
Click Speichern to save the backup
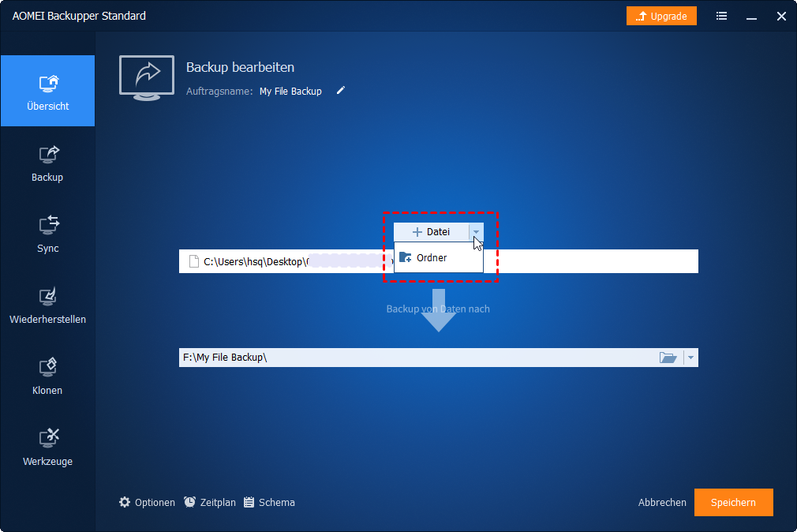(x=733, y=503)
